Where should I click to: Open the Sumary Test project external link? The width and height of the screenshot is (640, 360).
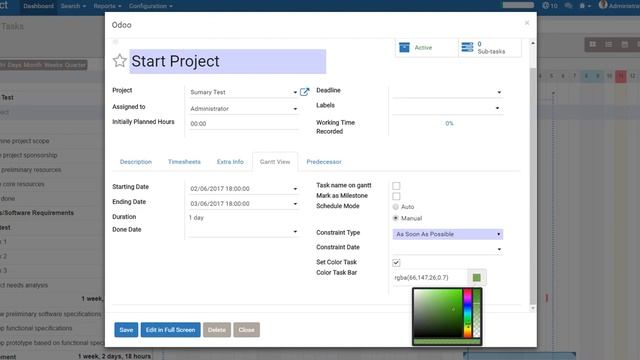(x=304, y=92)
